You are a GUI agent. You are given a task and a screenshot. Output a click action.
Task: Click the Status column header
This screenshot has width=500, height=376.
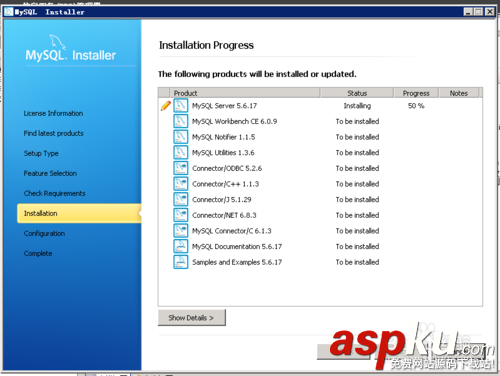pyautogui.click(x=357, y=93)
